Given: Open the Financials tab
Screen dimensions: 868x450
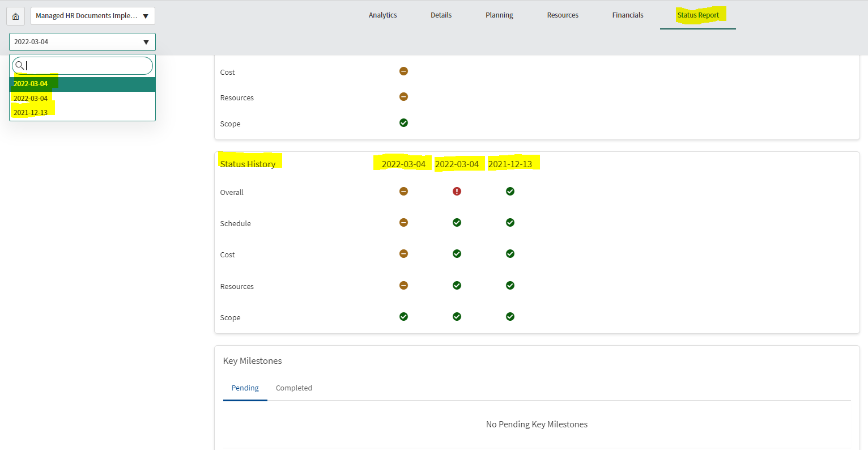Looking at the screenshot, I should tap(627, 15).
